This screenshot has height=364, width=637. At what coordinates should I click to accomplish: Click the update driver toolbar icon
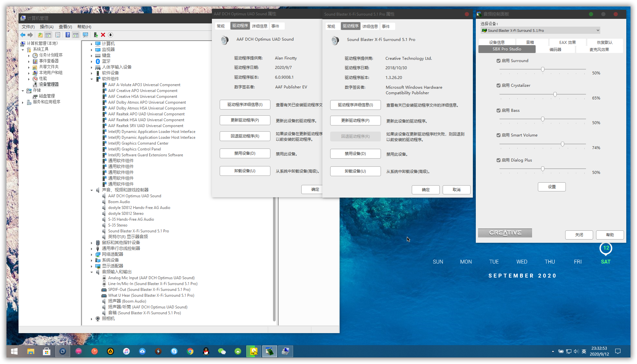point(96,35)
